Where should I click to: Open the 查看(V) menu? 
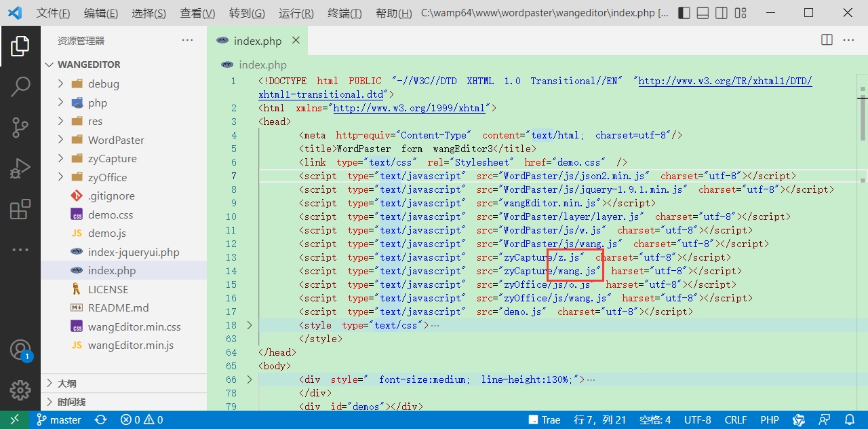(x=197, y=14)
